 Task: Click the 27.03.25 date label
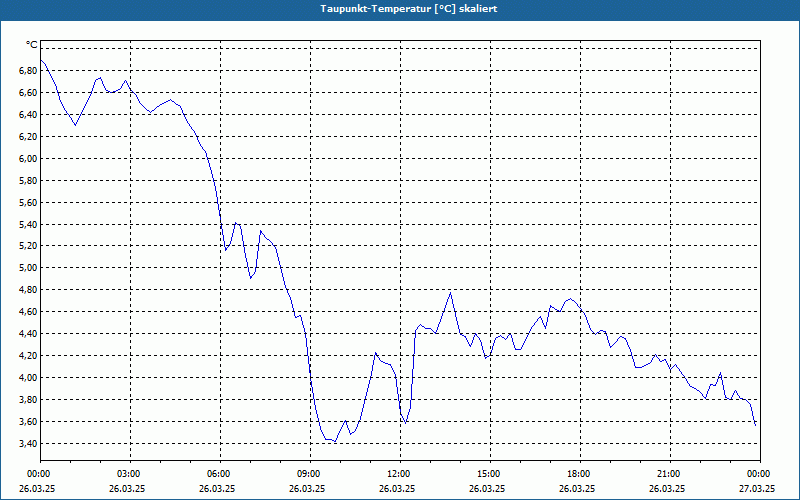click(757, 488)
